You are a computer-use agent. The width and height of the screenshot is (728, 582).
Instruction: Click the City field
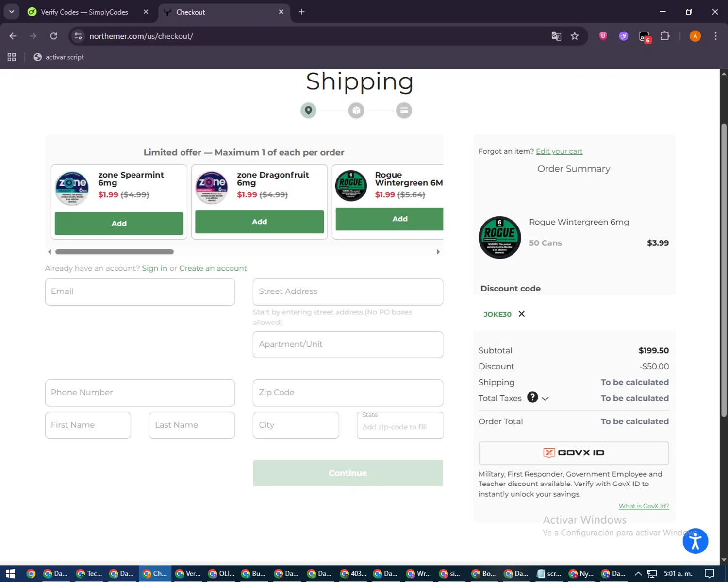[x=296, y=425]
